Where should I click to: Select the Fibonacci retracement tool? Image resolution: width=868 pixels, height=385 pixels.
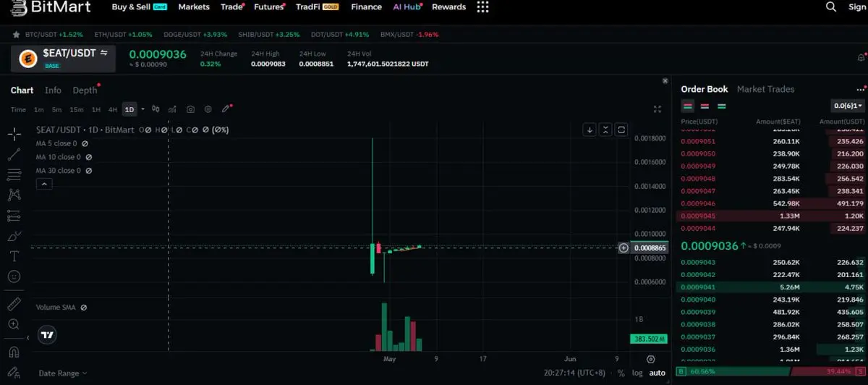coord(14,174)
